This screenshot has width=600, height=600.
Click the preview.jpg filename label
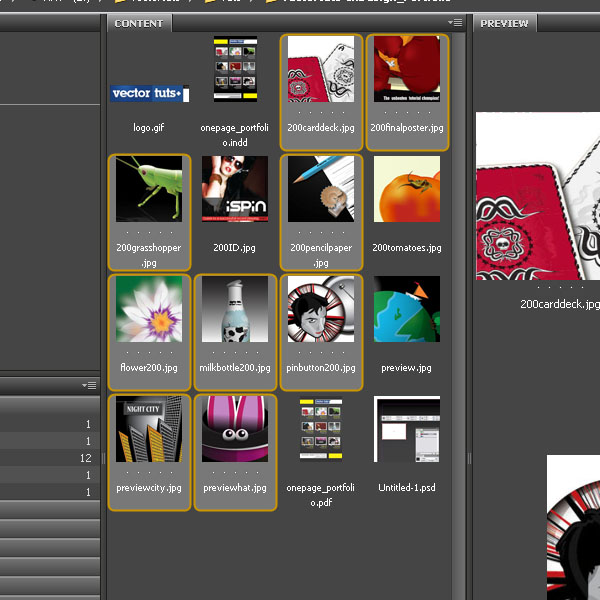coord(406,368)
